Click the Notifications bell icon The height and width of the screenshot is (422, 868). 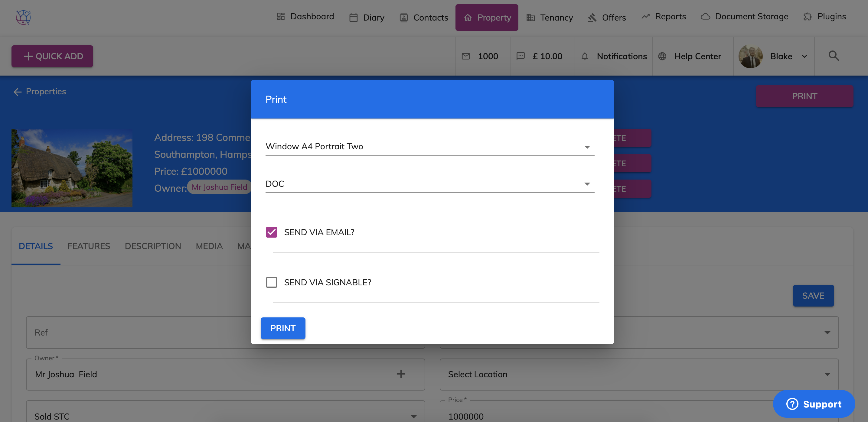point(585,56)
